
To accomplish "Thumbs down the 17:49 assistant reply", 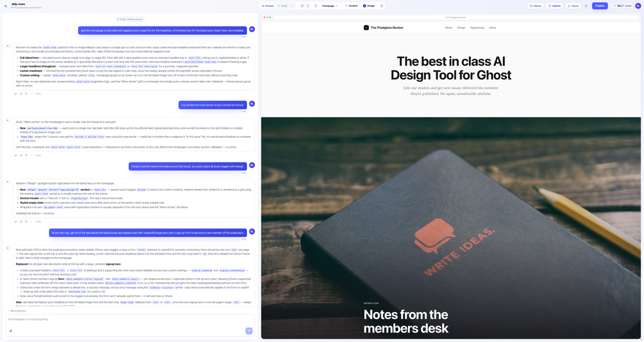I will point(21,222).
